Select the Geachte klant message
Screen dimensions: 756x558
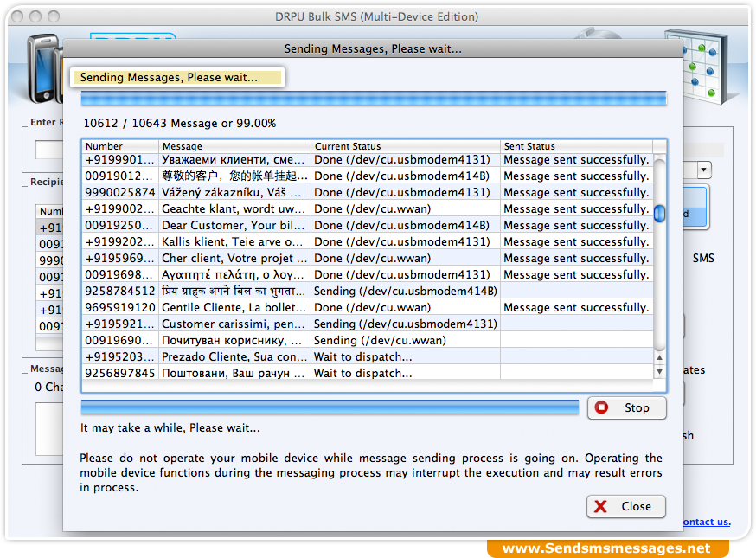coord(234,208)
